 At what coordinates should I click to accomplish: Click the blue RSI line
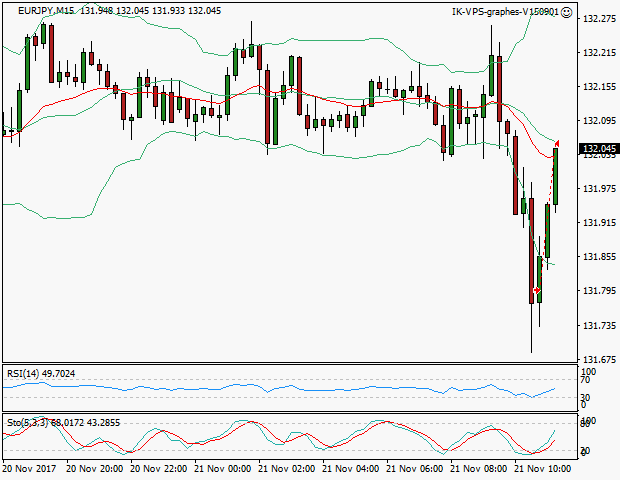277,388
